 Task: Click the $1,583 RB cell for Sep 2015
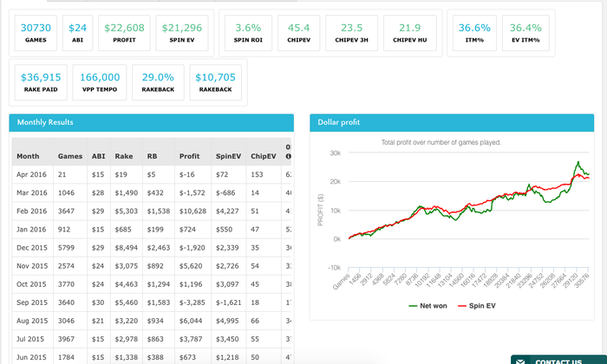coord(159,302)
